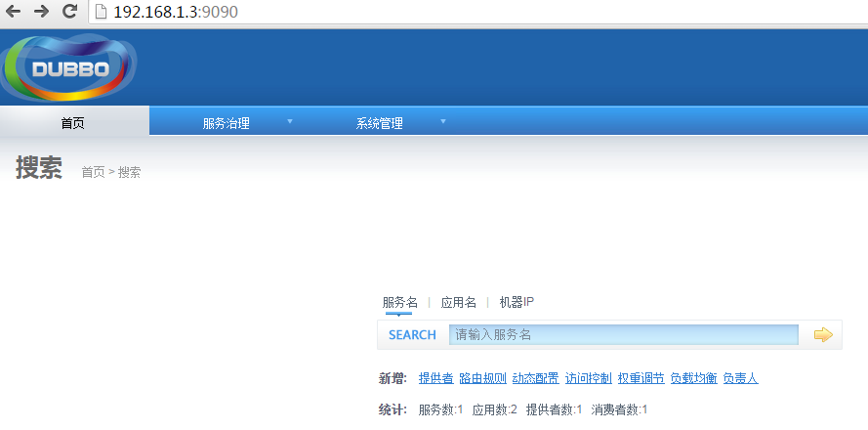The image size is (868, 430).
Task: Open the 路由规则 add link
Action: (482, 378)
